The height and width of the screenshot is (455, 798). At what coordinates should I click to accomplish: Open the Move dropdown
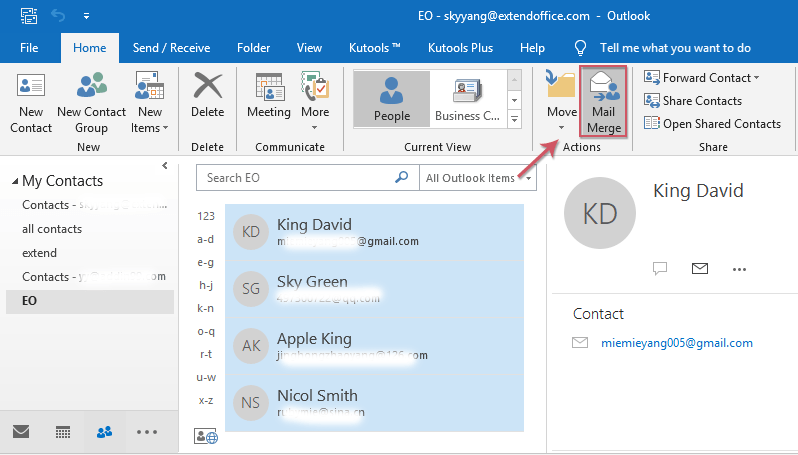click(x=561, y=102)
